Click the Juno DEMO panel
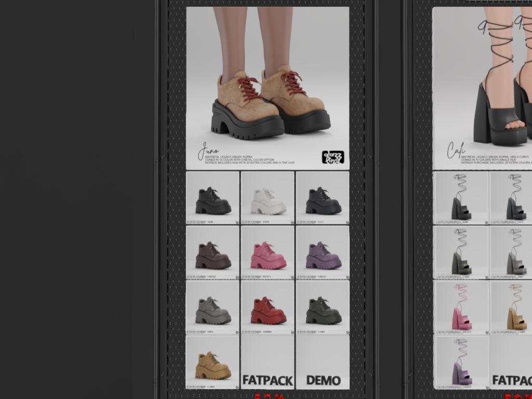 pyautogui.click(x=323, y=363)
